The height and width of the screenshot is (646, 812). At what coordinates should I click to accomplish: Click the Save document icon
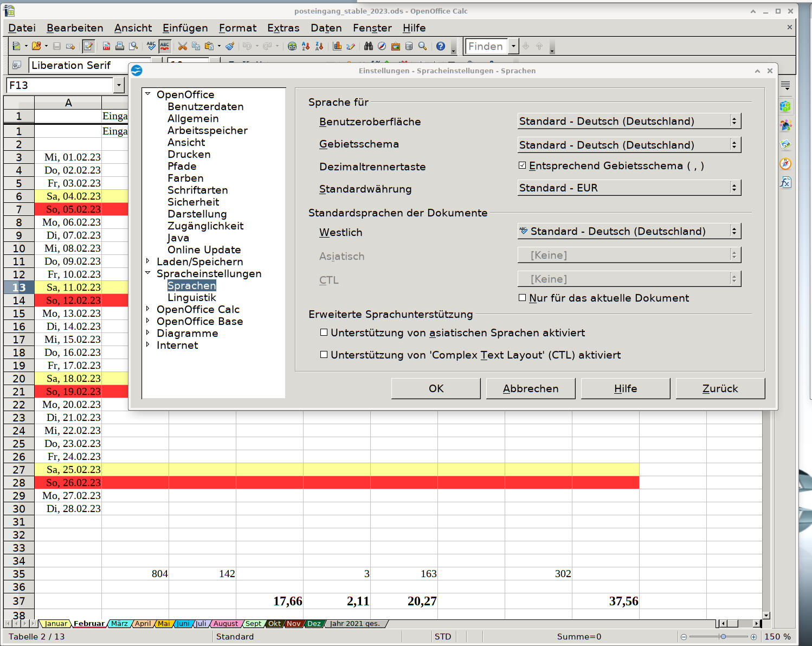[x=57, y=46]
